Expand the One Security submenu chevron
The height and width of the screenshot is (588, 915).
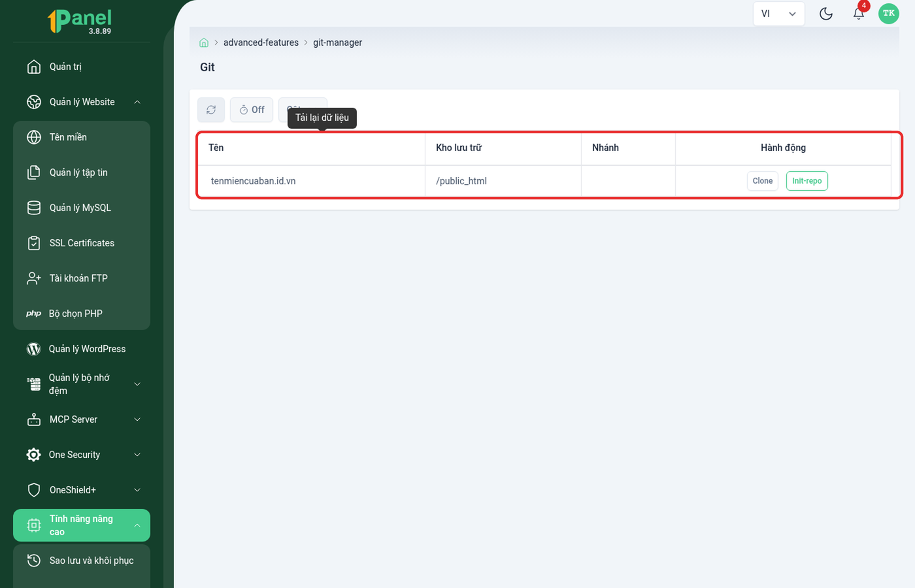pyautogui.click(x=137, y=455)
